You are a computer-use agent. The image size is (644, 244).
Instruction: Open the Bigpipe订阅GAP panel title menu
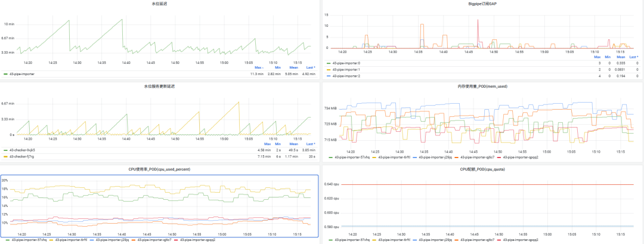click(x=482, y=4)
